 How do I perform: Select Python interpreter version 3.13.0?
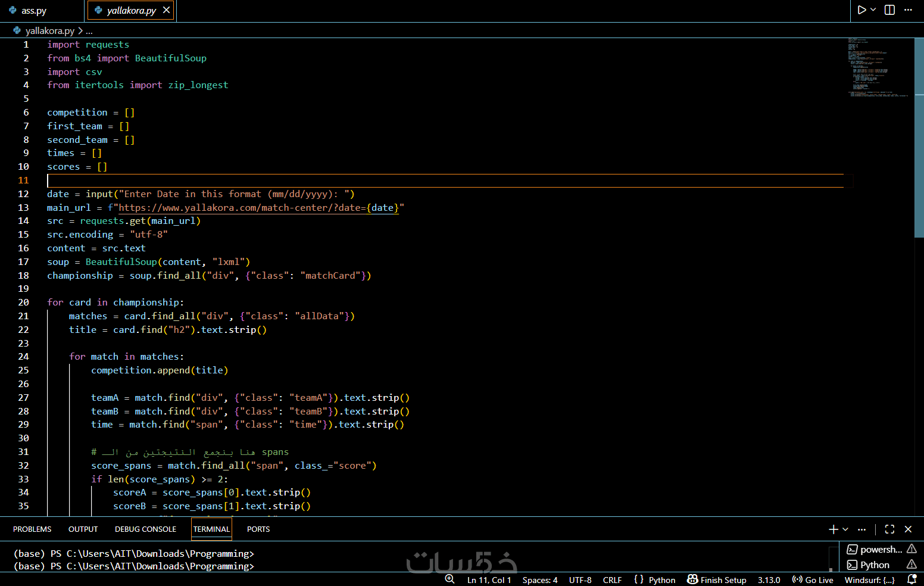click(769, 580)
